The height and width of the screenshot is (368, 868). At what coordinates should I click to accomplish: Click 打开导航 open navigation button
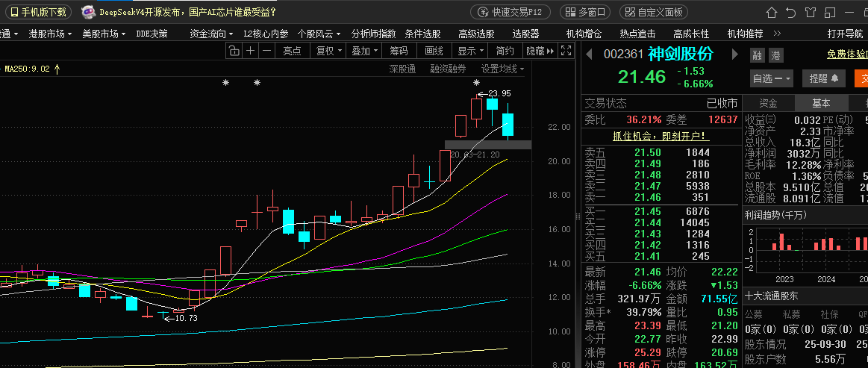pos(846,34)
